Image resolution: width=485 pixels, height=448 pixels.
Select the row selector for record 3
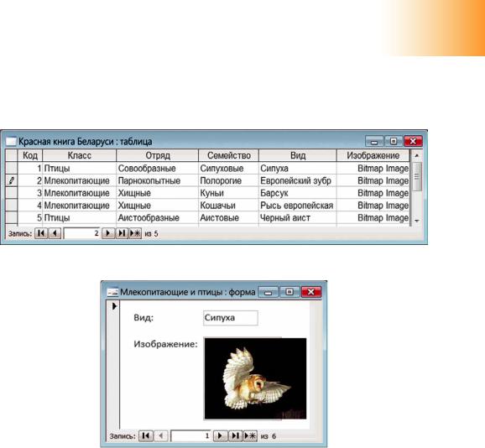click(12, 193)
